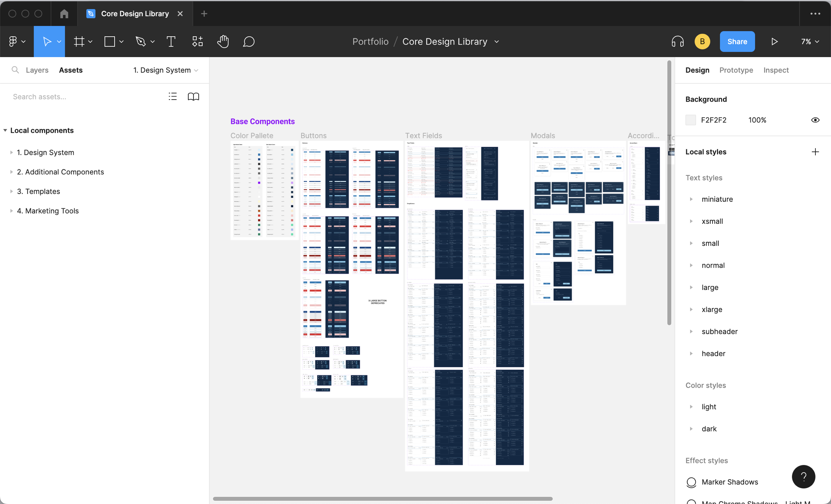Image resolution: width=831 pixels, height=504 pixels.
Task: Open the search icon in left panel
Action: tap(15, 70)
